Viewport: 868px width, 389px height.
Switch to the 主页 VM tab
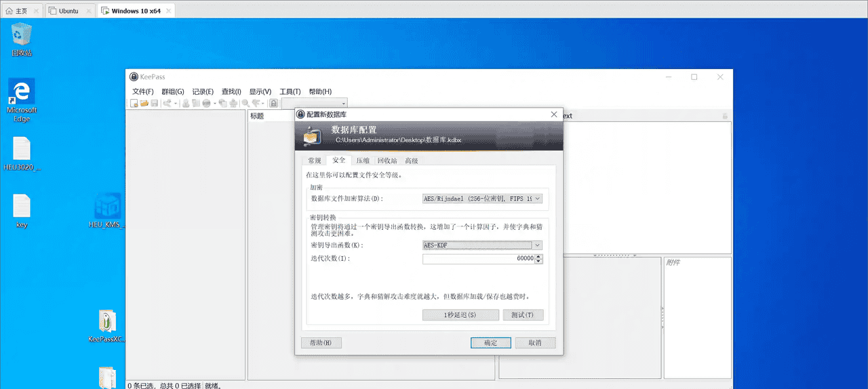click(x=21, y=11)
